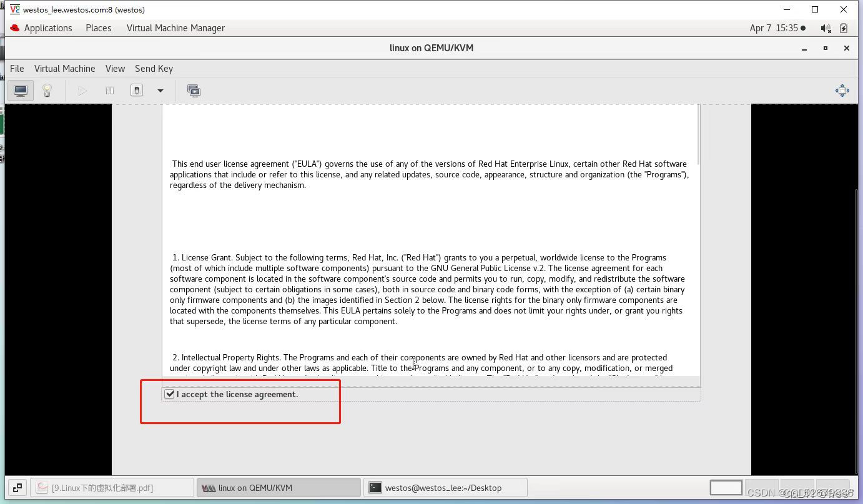Open the Send Key menu
Screen dimensions: 863x504
point(154,69)
